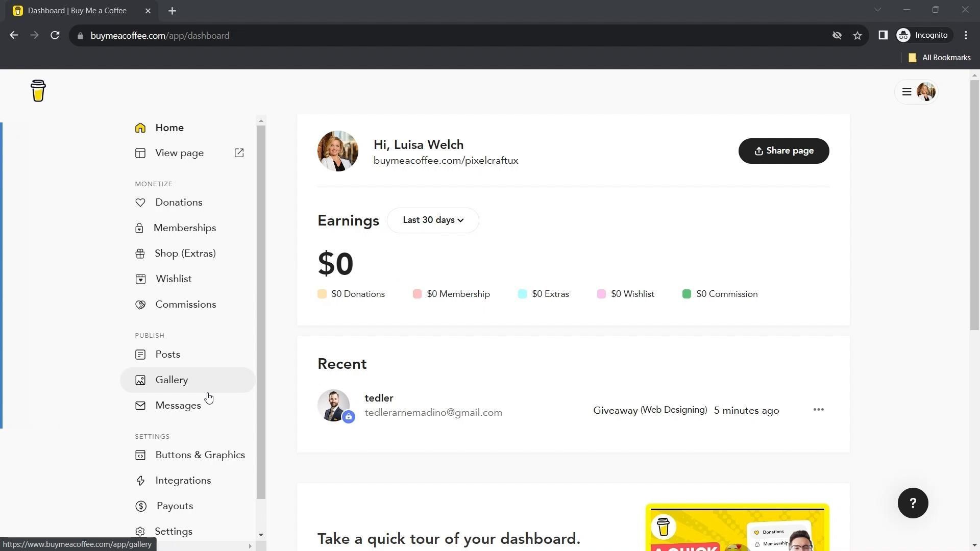Select Posts in the sidebar
The width and height of the screenshot is (980, 551).
(167, 355)
